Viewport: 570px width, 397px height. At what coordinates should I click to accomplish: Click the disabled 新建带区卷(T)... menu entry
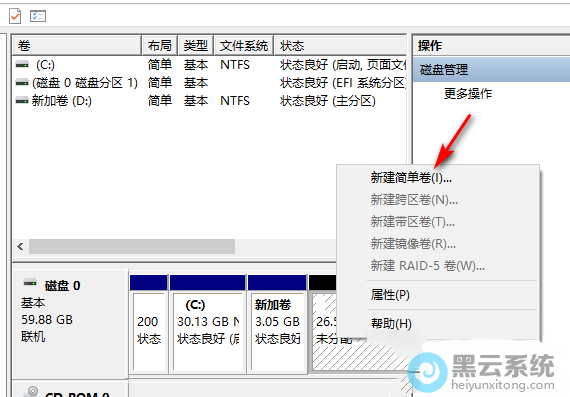[x=413, y=221]
